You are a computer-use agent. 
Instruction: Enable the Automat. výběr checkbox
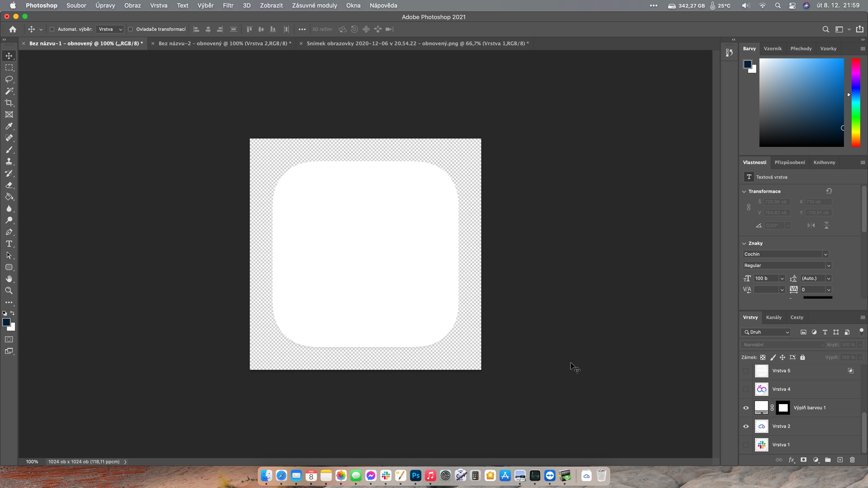pos(52,29)
